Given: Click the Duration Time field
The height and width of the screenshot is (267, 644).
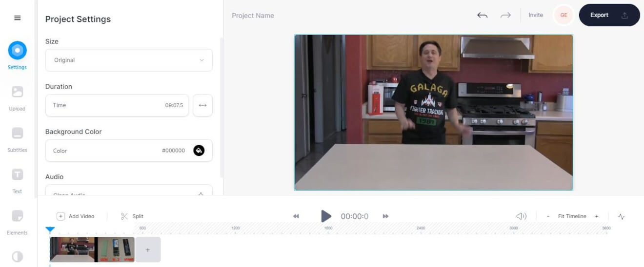Looking at the screenshot, I should pyautogui.click(x=117, y=105).
